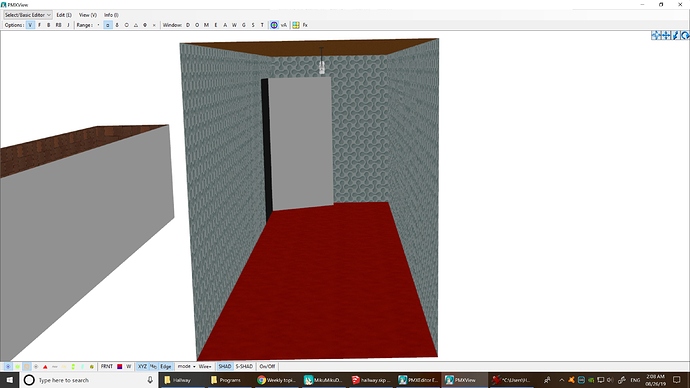Click the globe icon in the toolbar
The height and width of the screenshot is (388, 690).
coord(274,25)
